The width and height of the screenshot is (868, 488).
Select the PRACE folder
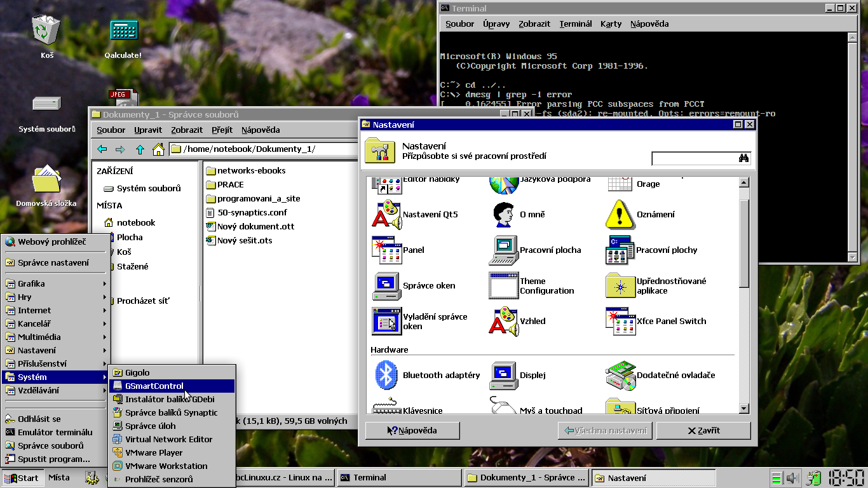pos(225,184)
